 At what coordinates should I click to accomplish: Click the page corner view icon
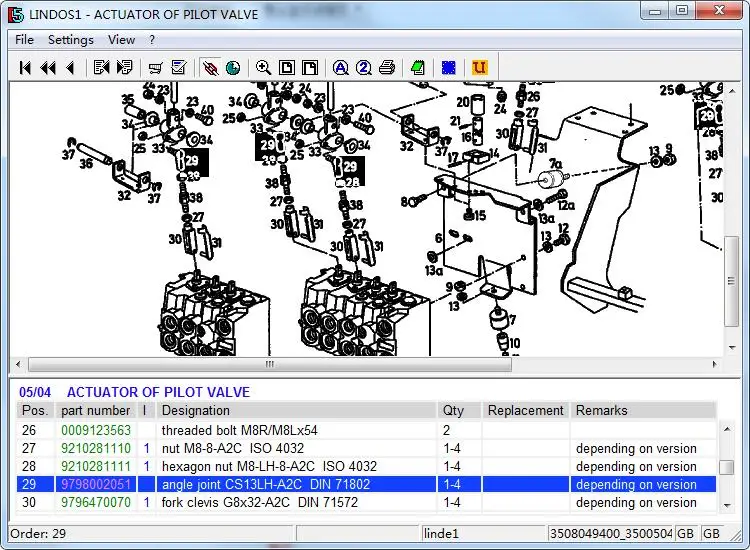310,67
